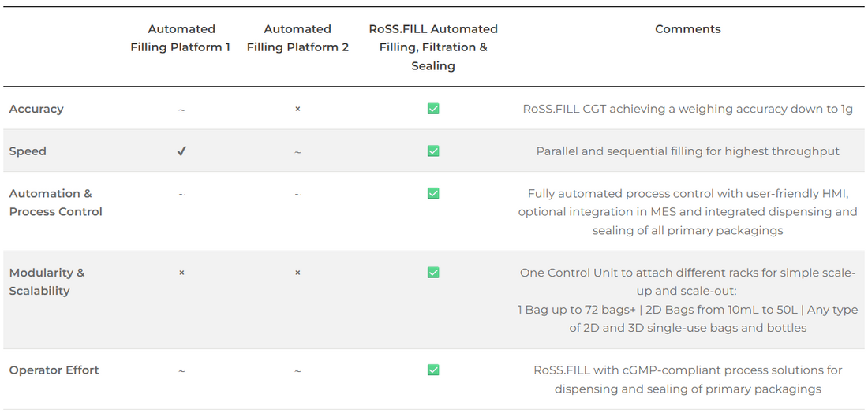The image size is (868, 413).
Task: Select the Modularity & Scalability row label
Action: click(x=47, y=281)
